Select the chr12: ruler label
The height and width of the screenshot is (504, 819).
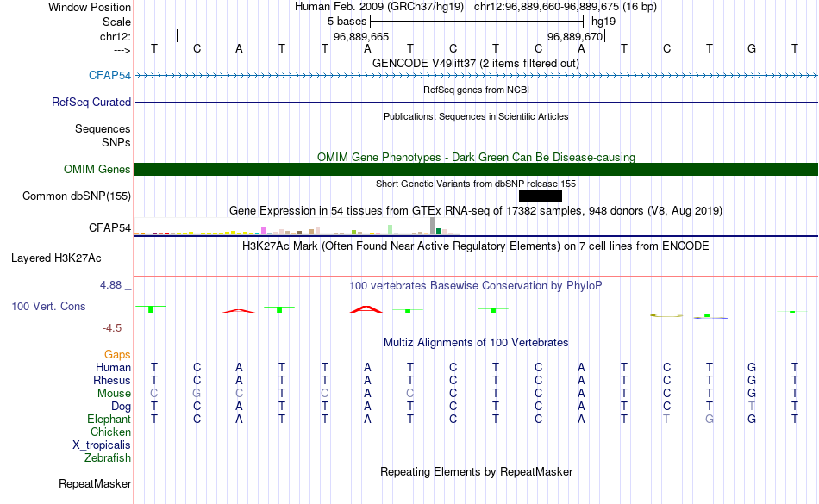[115, 36]
